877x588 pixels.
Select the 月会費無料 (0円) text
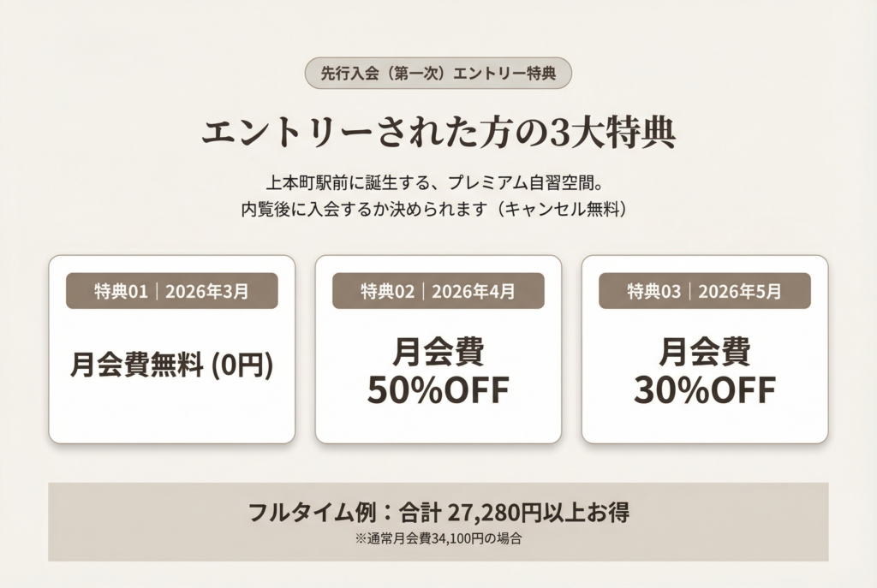tap(171, 365)
